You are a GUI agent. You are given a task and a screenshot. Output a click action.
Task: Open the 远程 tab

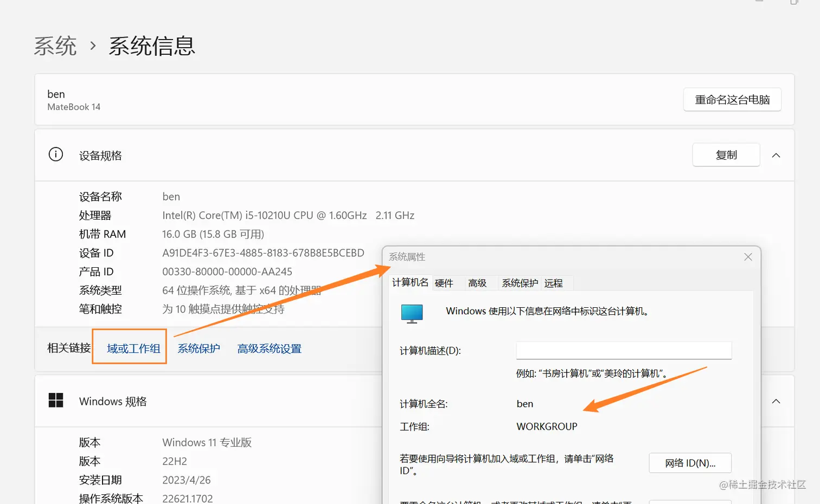554,283
